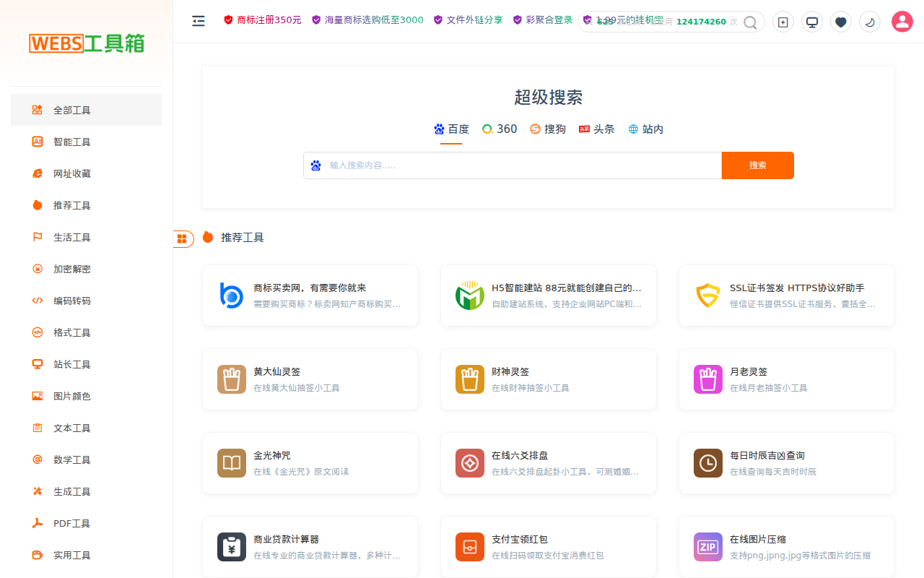Click the magnifier search icon in the header

click(749, 22)
